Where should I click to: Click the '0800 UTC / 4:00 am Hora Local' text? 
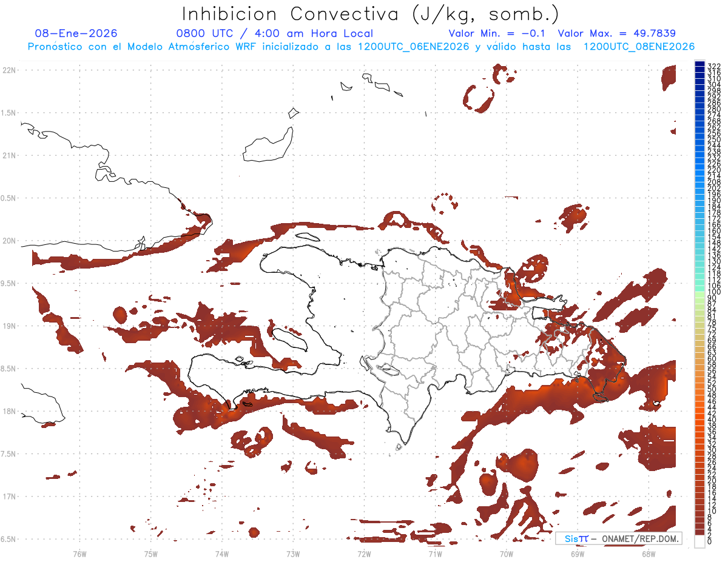click(274, 34)
